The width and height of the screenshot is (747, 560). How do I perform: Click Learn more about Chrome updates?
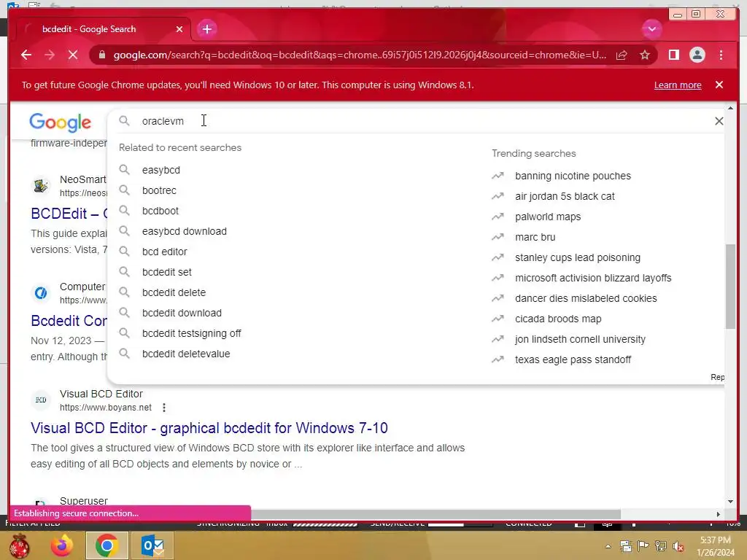(678, 85)
